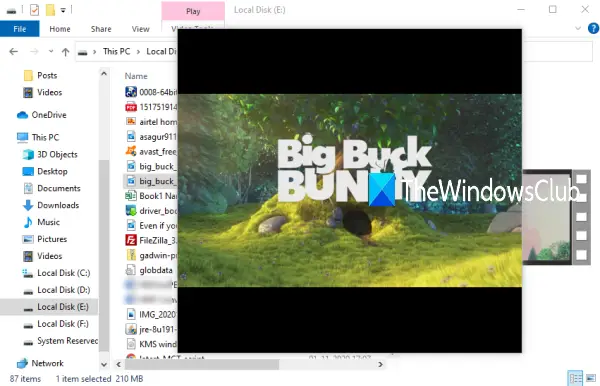Click the New folder quick access icon

pos(50,10)
